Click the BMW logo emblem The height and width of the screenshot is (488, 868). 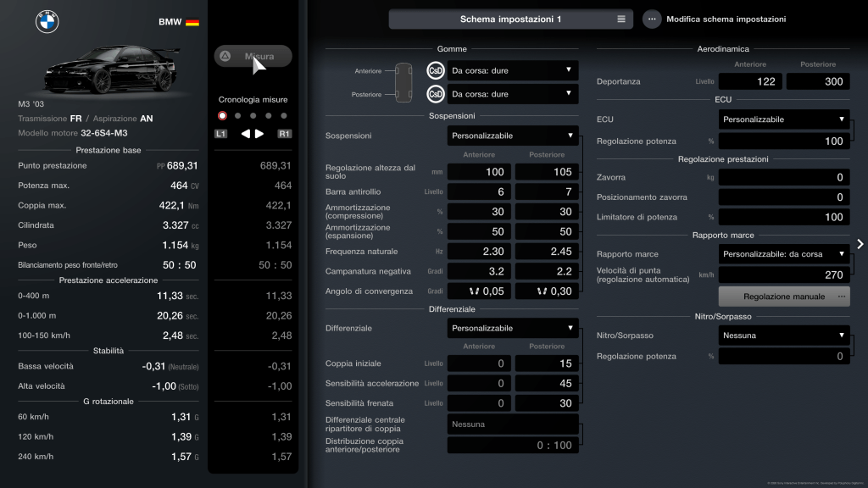[x=47, y=22]
